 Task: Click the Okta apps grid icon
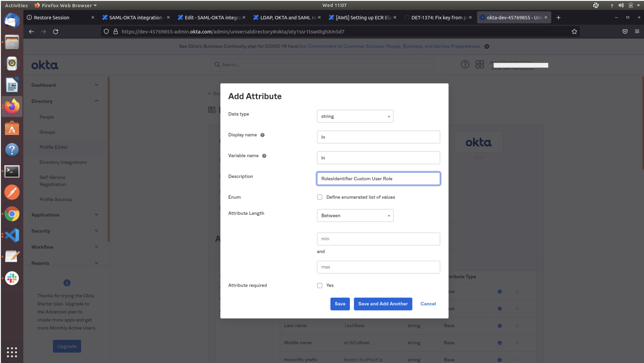click(x=480, y=64)
